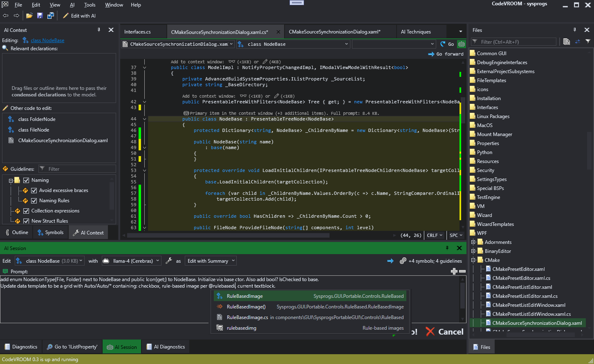This screenshot has height=364, width=594.
Task: Choose rulebasedimg Rule-based images suggestion
Action: (309, 328)
